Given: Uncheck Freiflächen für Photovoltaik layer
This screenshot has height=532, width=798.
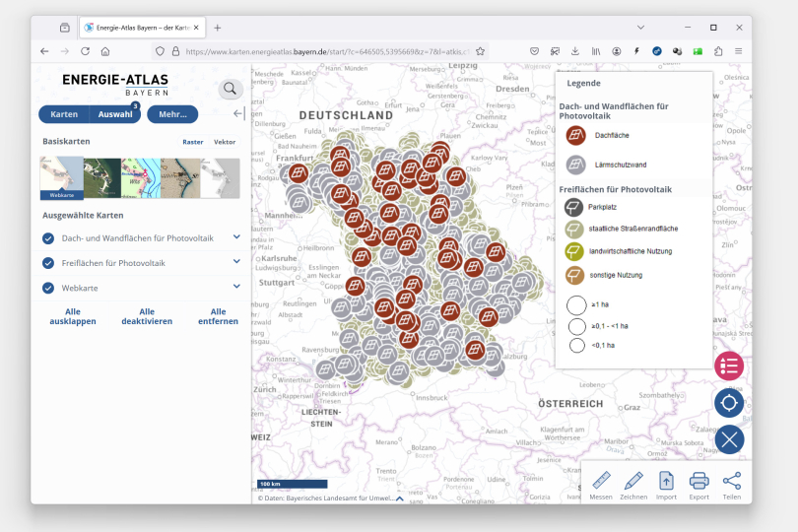Looking at the screenshot, I should 48,263.
